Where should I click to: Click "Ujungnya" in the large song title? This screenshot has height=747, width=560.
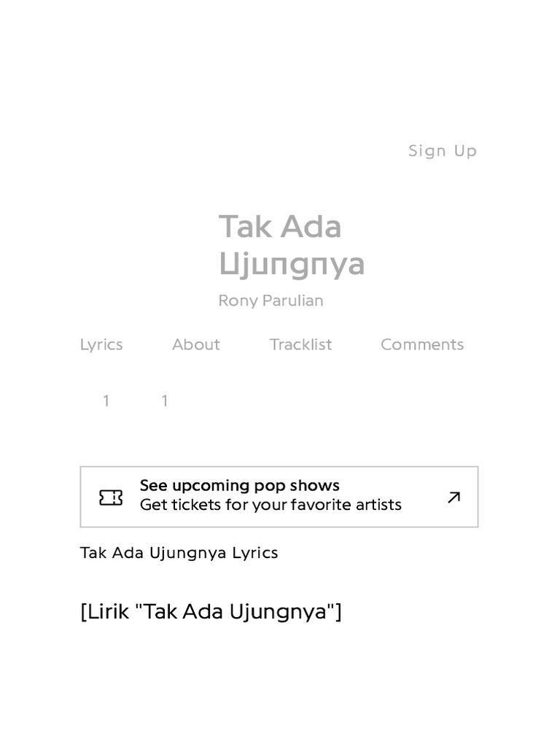[292, 263]
